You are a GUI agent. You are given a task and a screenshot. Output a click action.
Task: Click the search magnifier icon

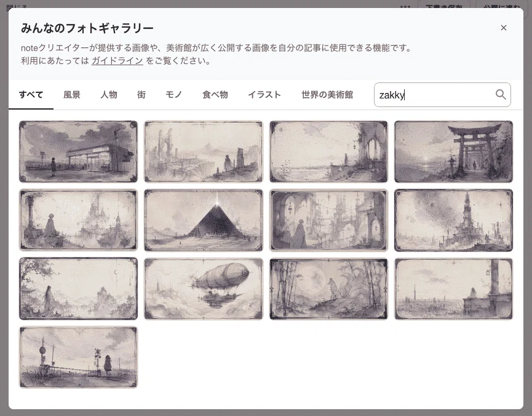pyautogui.click(x=501, y=94)
